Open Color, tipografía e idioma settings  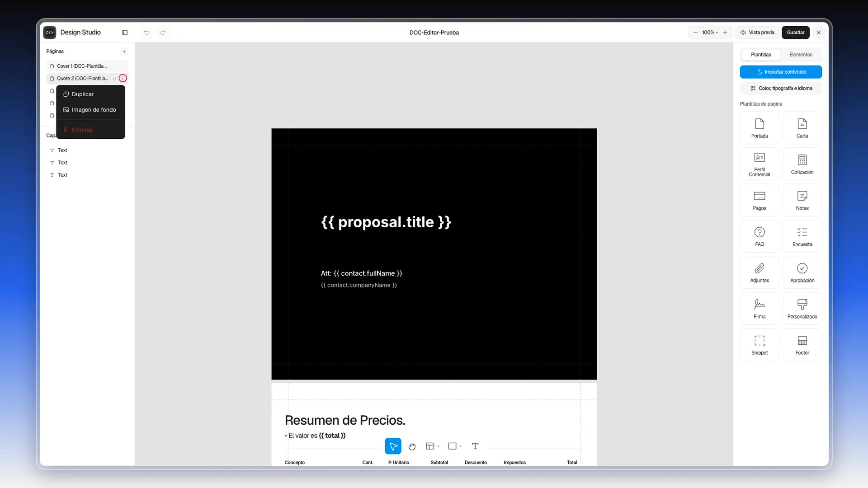[781, 89]
